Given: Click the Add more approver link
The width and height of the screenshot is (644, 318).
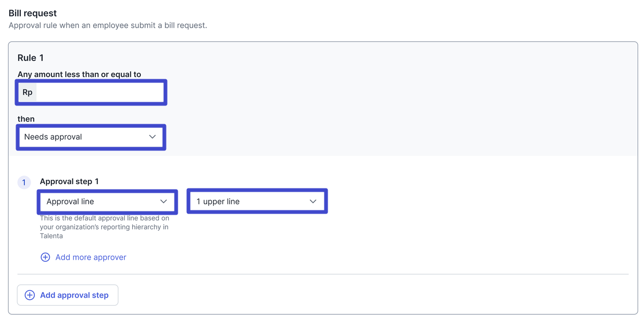Looking at the screenshot, I should 90,258.
